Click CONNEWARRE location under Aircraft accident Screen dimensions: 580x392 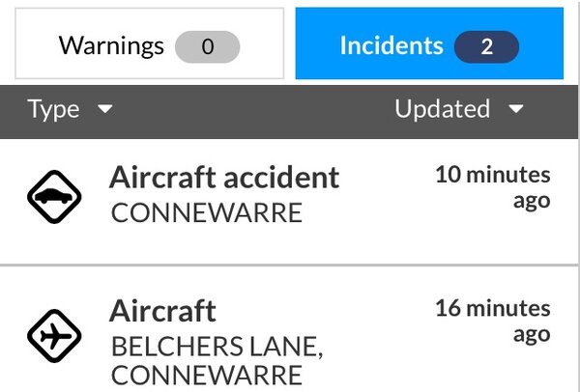tap(207, 212)
